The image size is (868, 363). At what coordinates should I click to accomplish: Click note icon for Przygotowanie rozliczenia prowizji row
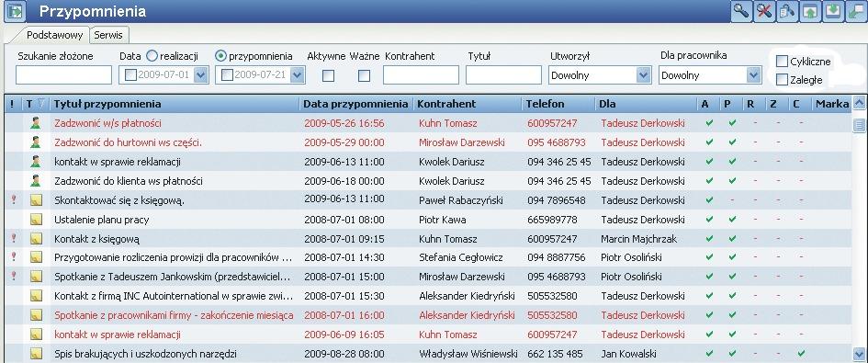coord(36,257)
